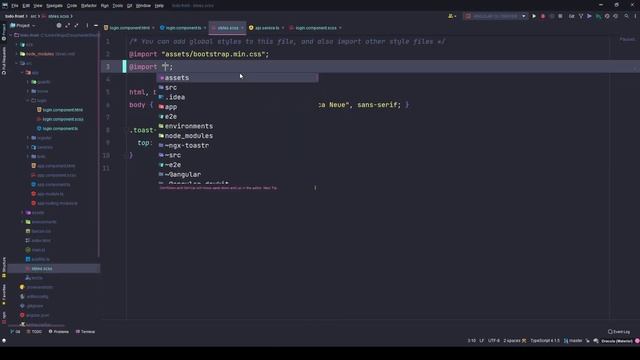Switch to api.service.ts editor tab
Screen dimensions: 640x360
click(267, 28)
